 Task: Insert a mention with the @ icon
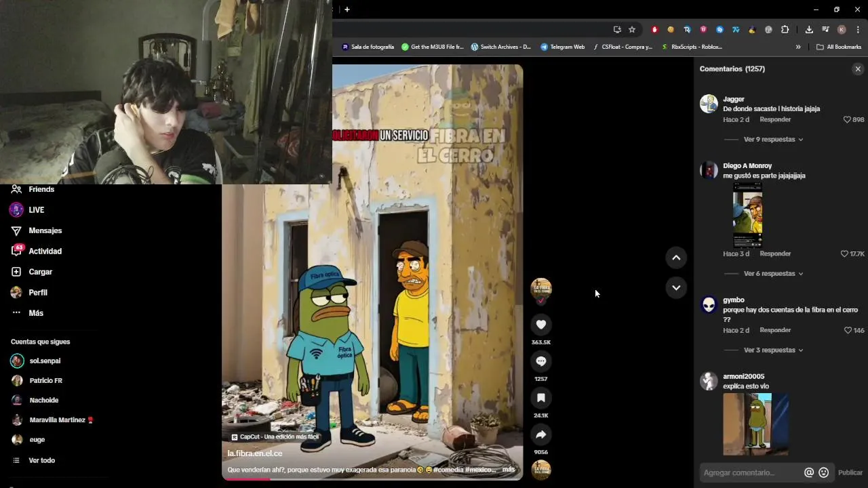point(809,472)
